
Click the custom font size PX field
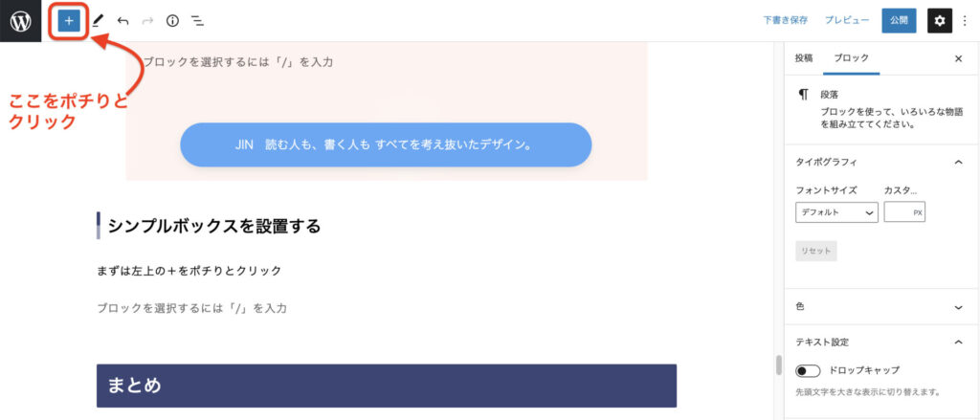click(x=904, y=212)
